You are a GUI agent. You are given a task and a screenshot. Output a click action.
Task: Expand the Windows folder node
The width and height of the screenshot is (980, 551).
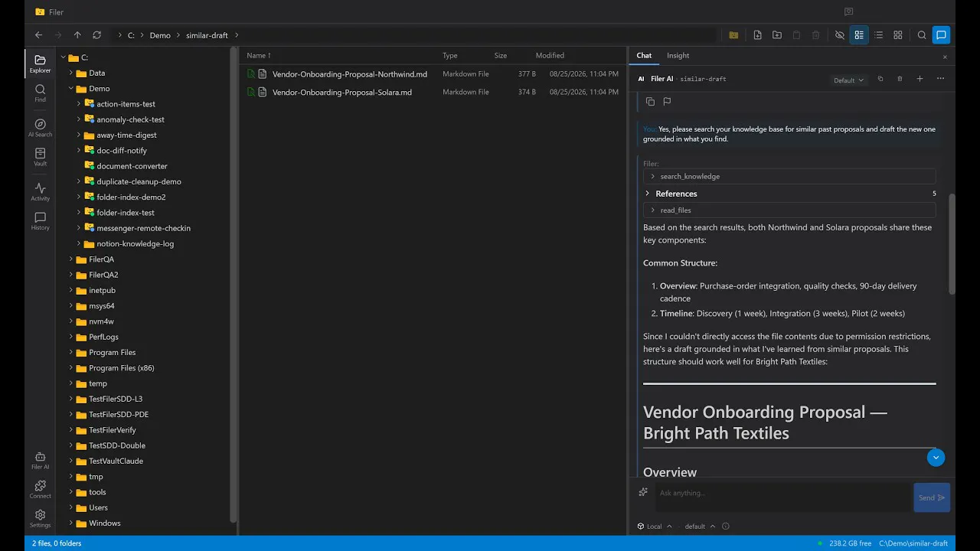click(71, 523)
